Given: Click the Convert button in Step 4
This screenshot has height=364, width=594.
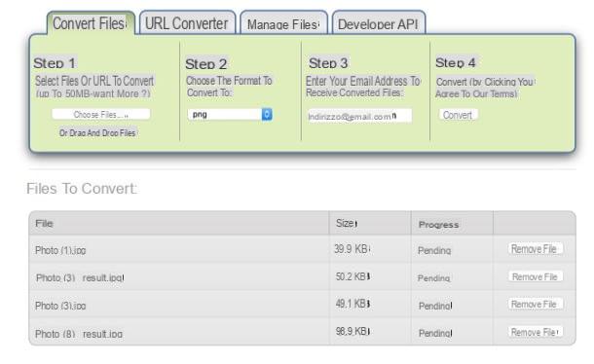Looking at the screenshot, I should [x=458, y=115].
